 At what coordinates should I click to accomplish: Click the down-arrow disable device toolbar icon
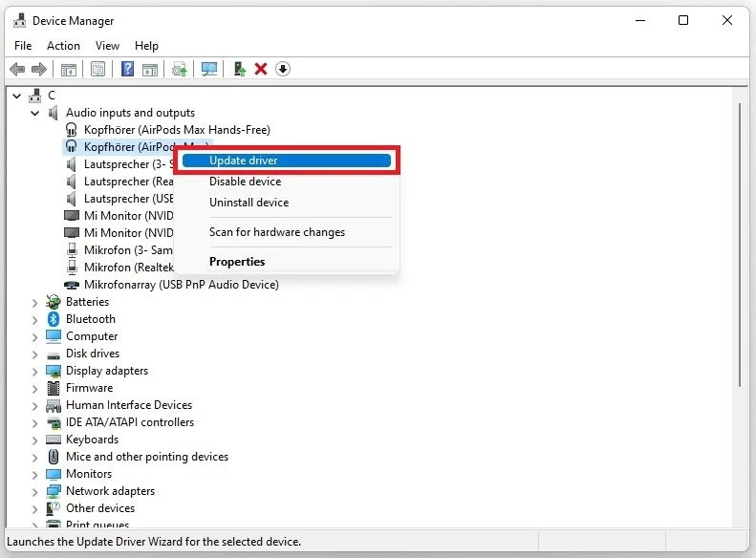click(x=283, y=69)
